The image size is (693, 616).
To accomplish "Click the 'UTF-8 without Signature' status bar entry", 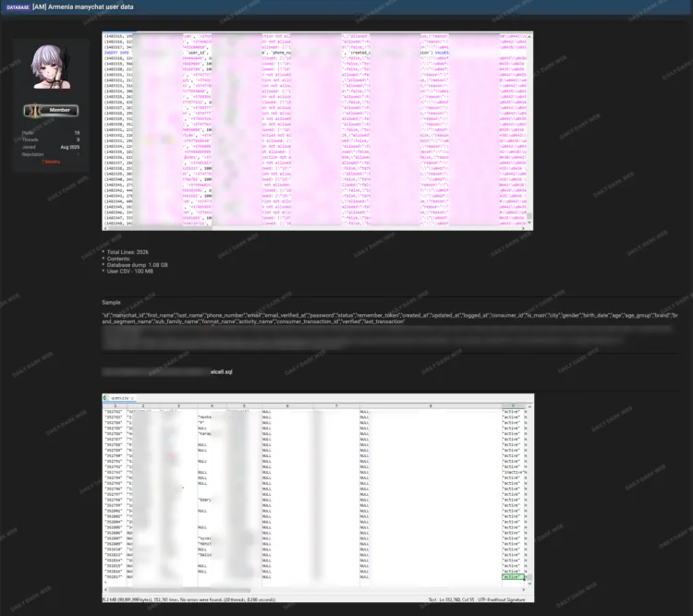I will [504, 599].
